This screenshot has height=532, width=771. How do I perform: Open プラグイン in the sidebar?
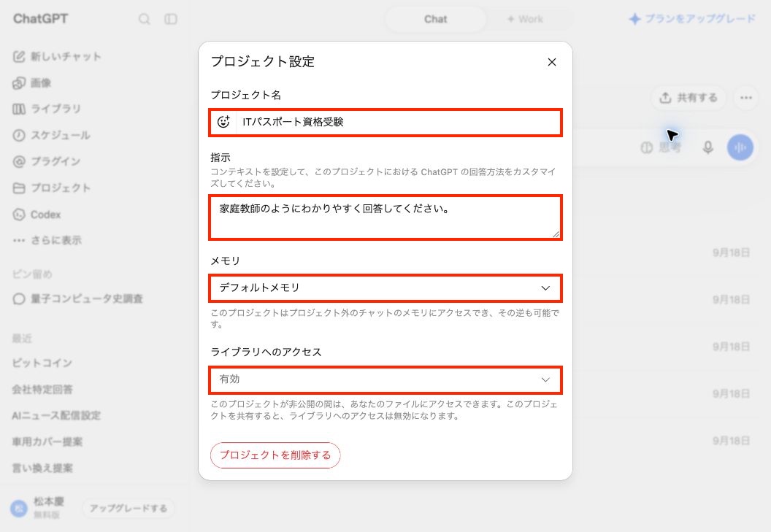47,161
